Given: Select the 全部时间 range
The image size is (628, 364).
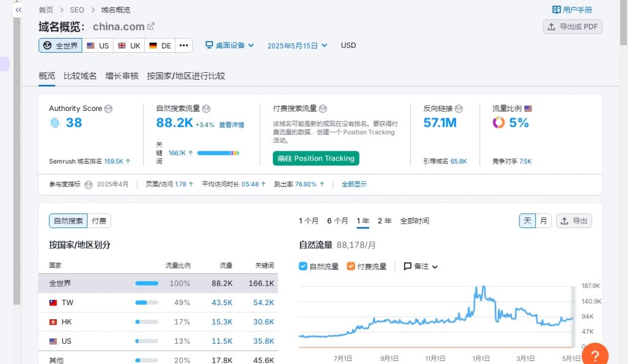Looking at the screenshot, I should pos(415,221).
